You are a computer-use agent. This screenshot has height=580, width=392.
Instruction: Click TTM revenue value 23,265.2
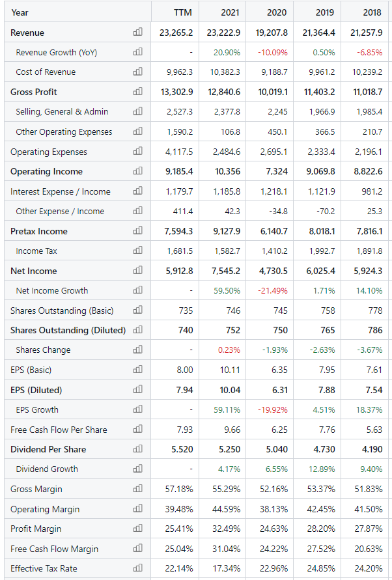click(x=176, y=33)
